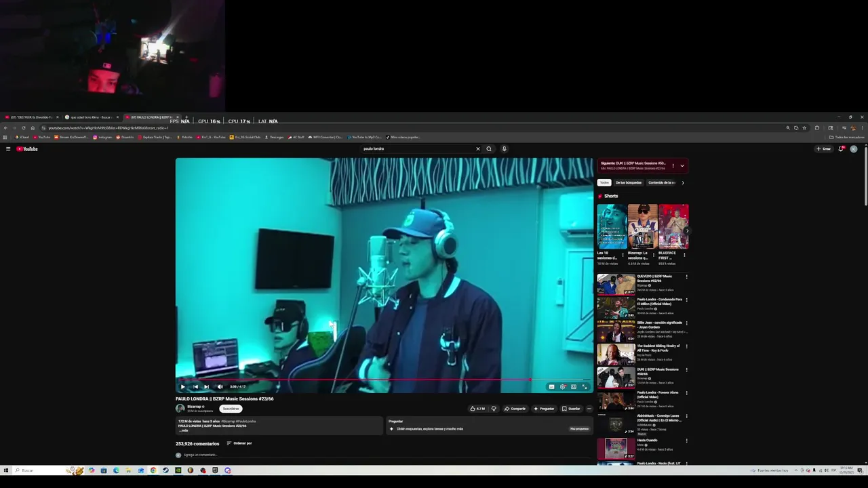The image size is (868, 488).
Task: Start voice search with the microphone
Action: pos(504,149)
